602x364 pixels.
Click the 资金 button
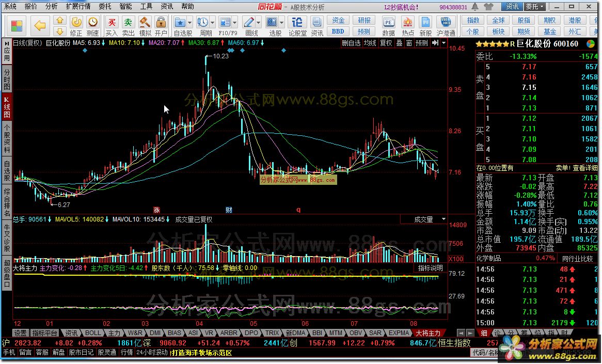338,20
